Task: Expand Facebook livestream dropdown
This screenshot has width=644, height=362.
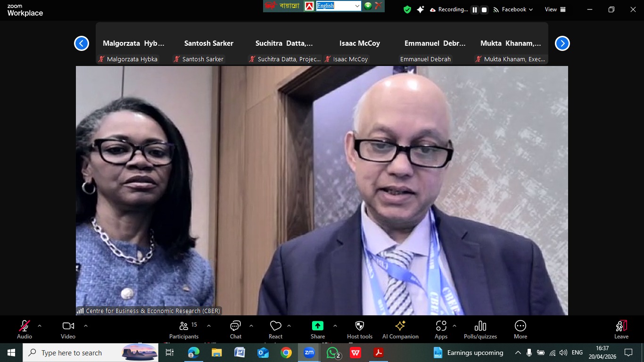Action: click(x=513, y=9)
